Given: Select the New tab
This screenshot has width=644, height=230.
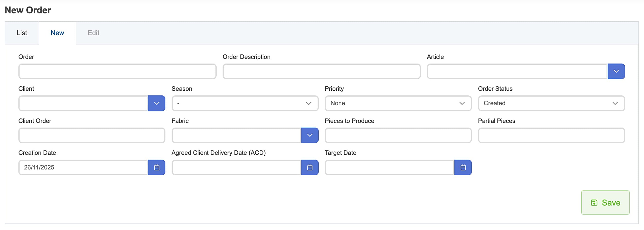Looking at the screenshot, I should pos(57,33).
